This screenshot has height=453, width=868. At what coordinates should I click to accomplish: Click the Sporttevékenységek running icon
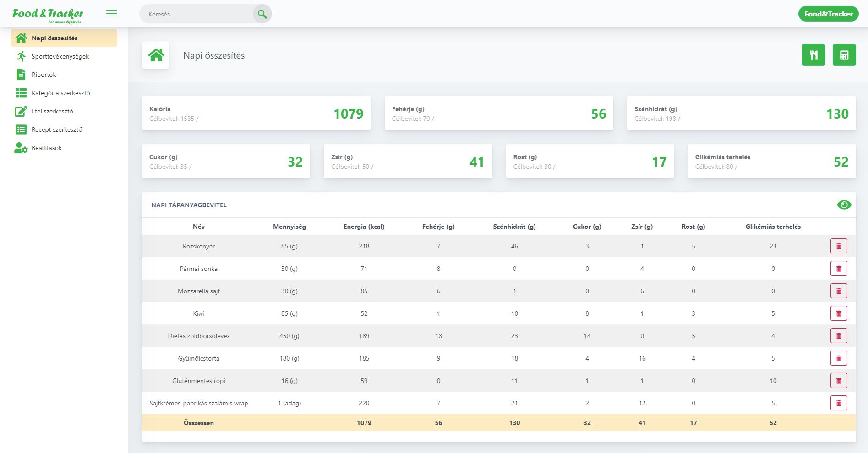21,56
